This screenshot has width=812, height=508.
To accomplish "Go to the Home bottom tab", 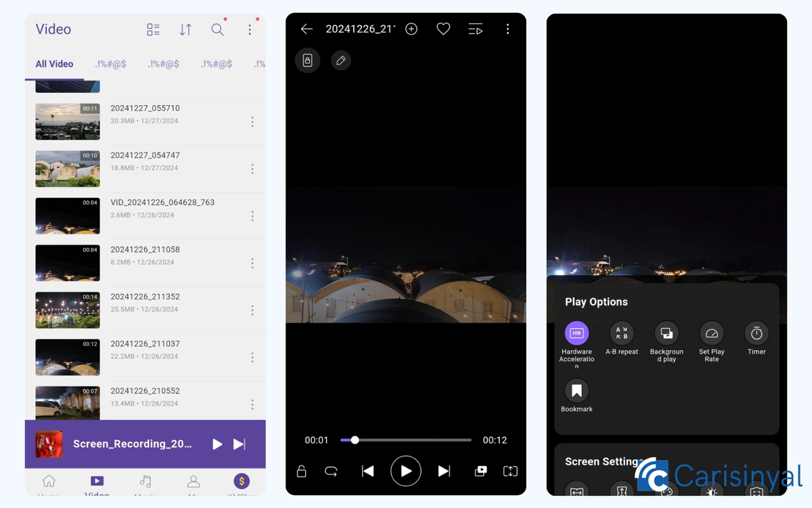I will point(49,485).
